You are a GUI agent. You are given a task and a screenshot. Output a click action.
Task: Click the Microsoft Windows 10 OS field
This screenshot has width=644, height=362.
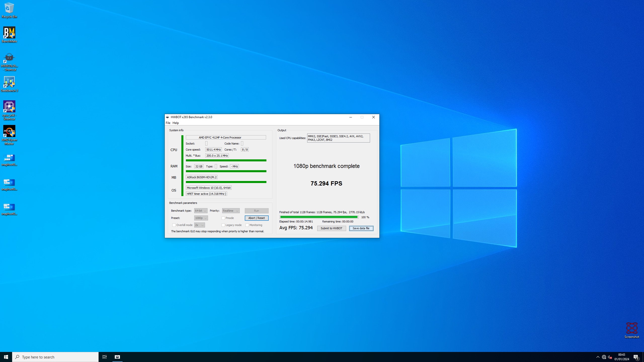point(209,188)
